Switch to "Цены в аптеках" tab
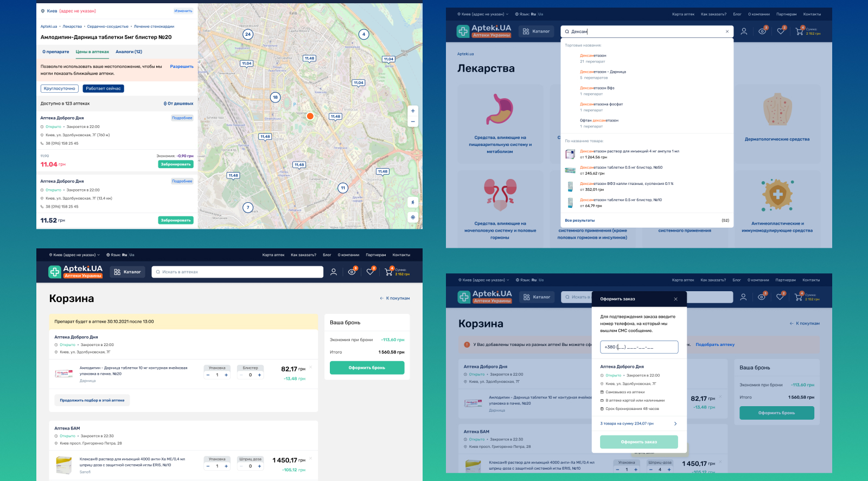868x481 pixels. 92,52
